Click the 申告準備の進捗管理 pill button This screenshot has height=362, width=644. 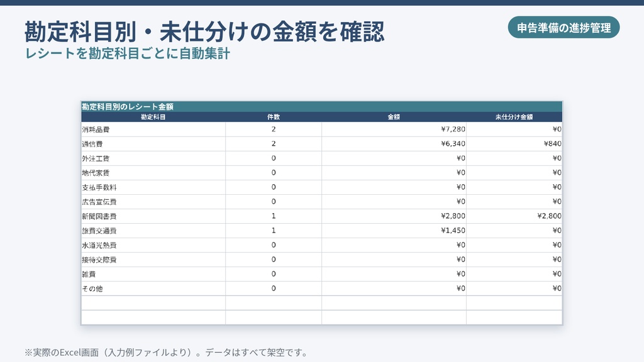(x=563, y=28)
